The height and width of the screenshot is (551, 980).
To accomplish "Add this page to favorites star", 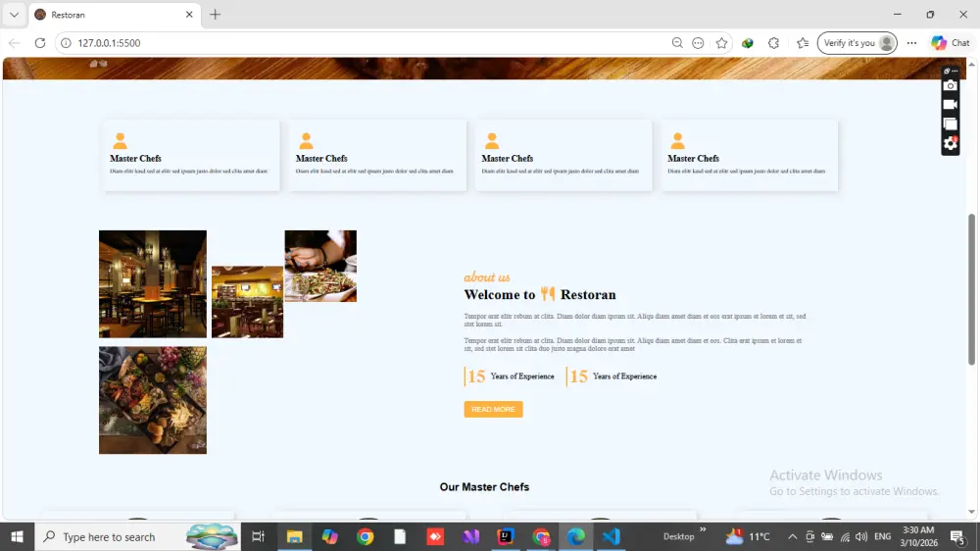I will click(722, 43).
